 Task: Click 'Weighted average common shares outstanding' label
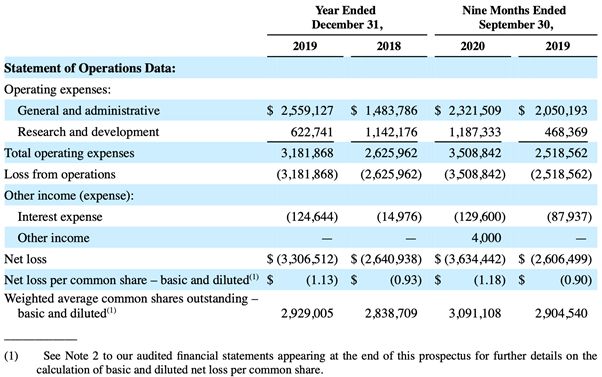coord(131,306)
